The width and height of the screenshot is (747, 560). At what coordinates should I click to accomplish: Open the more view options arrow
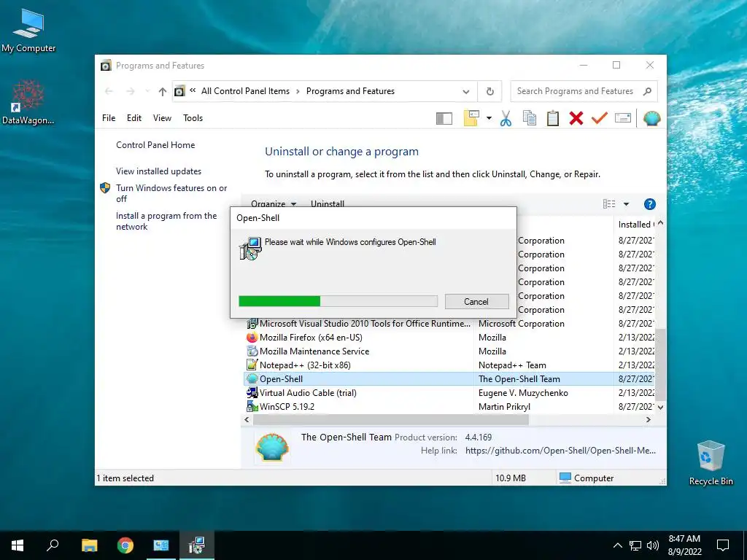[626, 204]
